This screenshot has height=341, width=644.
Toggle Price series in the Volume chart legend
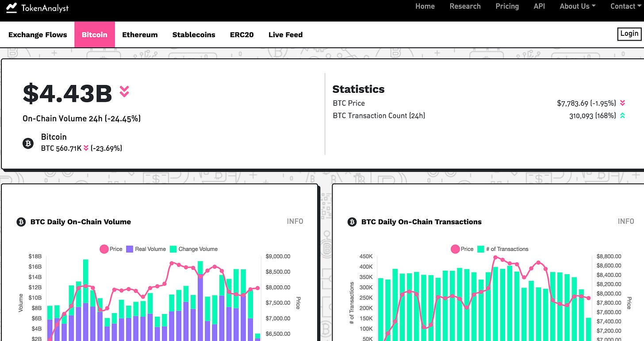(111, 249)
